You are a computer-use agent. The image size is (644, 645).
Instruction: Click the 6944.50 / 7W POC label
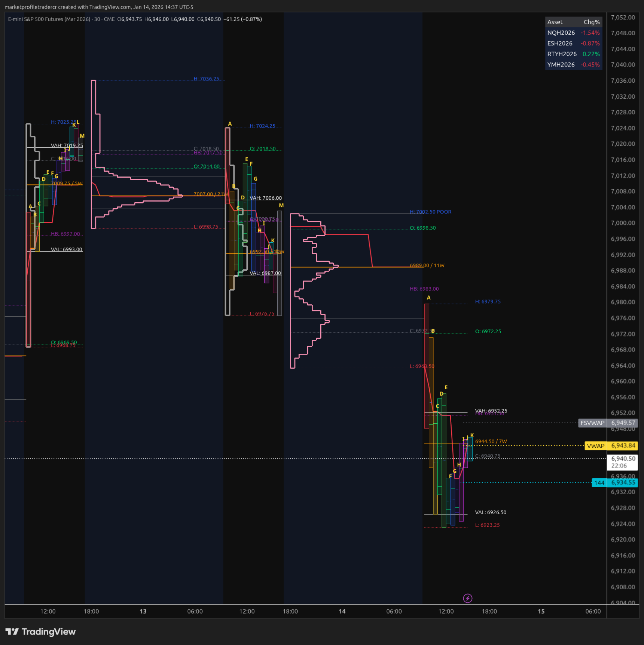(x=491, y=441)
